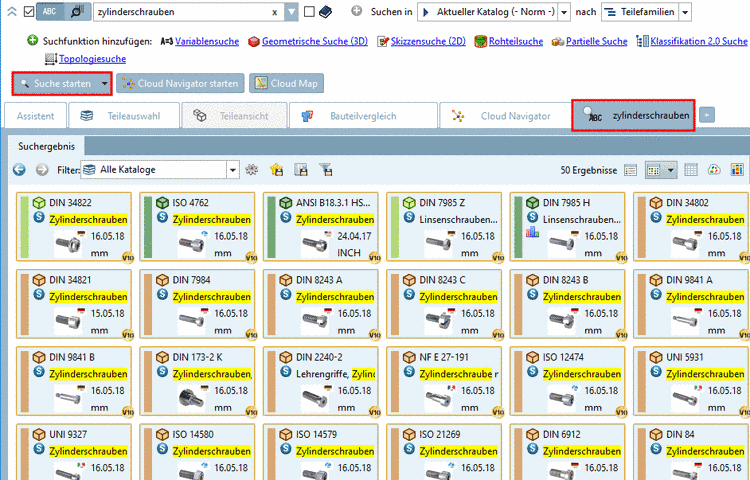Open the ANSI B18.3.1 result tile
750x480 pixels.
point(321,227)
